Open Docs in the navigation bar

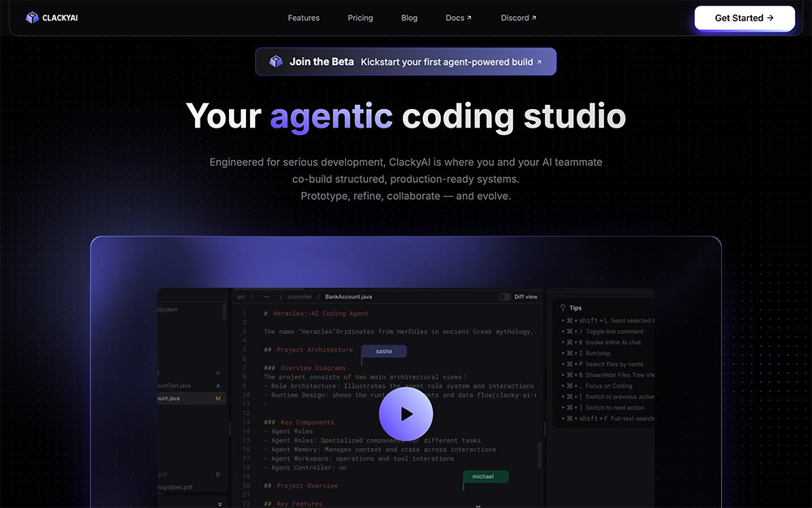tap(458, 18)
